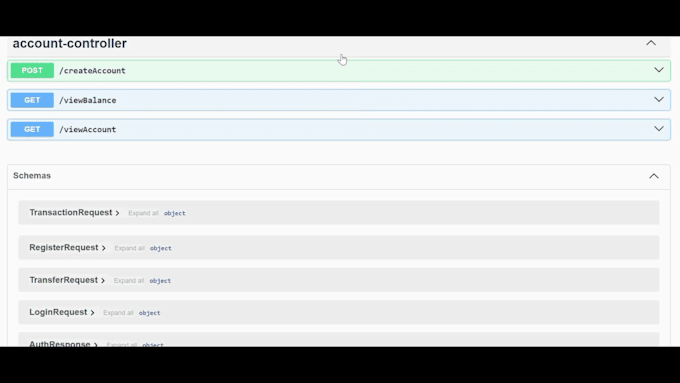
Task: Expand the TransferRequest schema
Action: 63,280
